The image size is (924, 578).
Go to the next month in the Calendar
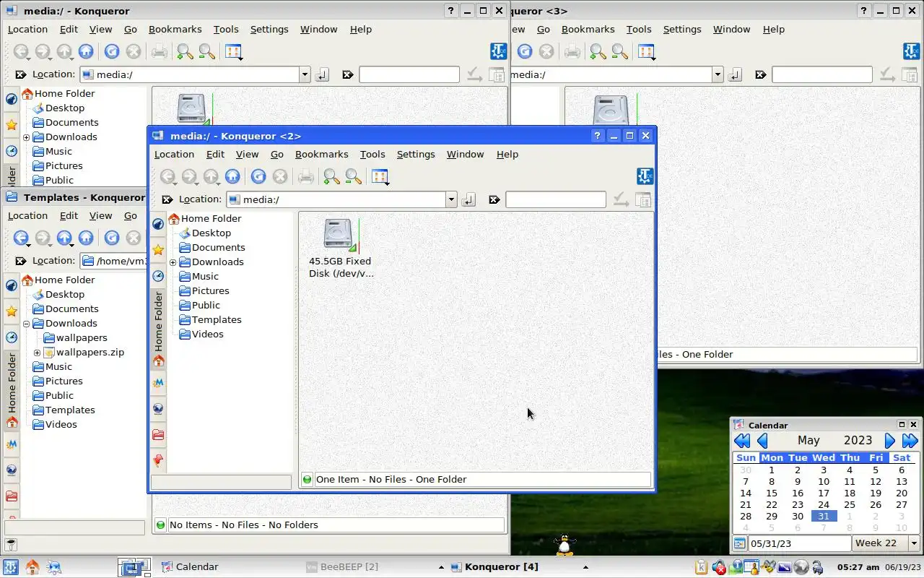tap(890, 441)
